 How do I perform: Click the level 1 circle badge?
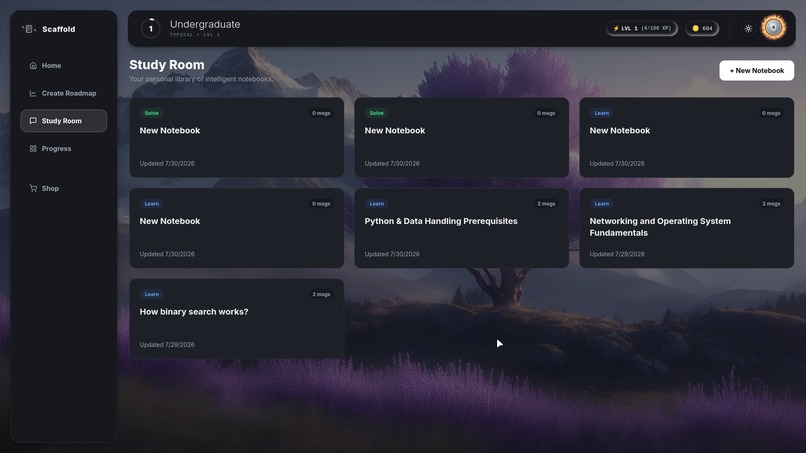click(x=151, y=28)
